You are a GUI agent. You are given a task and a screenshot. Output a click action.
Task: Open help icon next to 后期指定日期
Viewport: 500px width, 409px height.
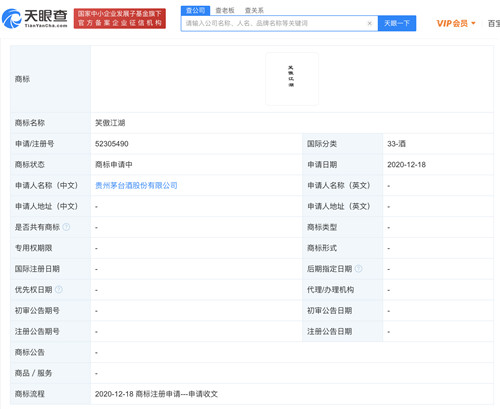pyautogui.click(x=358, y=269)
